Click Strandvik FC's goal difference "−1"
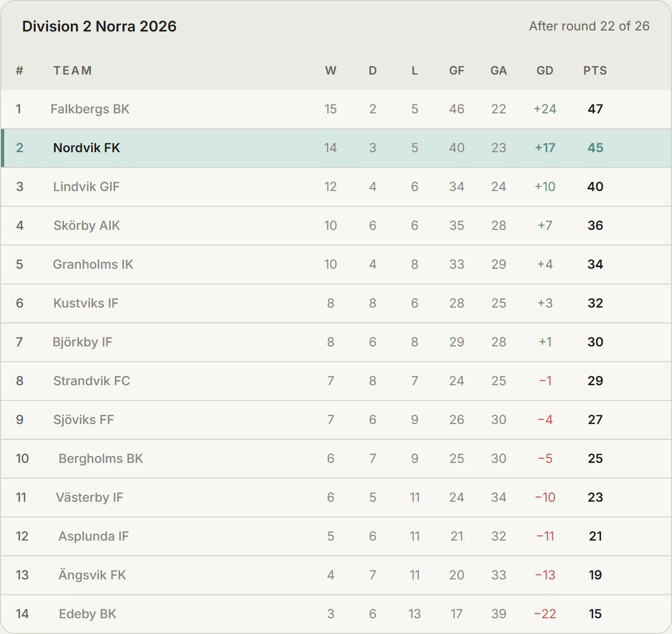 point(545,381)
